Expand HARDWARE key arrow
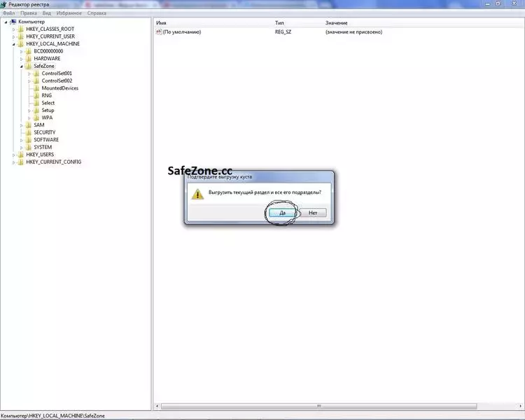The height and width of the screenshot is (420, 525). tap(22, 59)
